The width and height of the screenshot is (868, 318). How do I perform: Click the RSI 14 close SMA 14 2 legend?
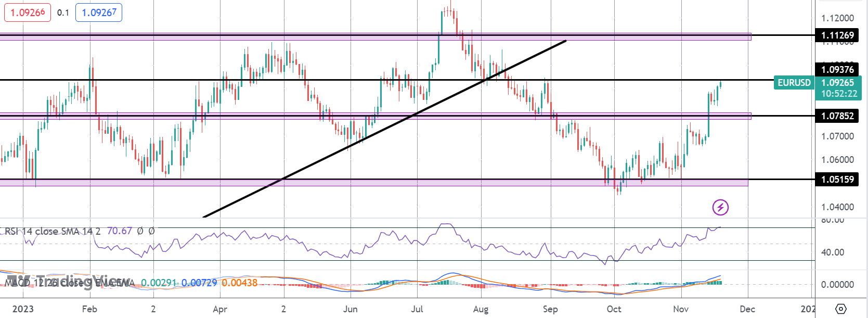53,231
